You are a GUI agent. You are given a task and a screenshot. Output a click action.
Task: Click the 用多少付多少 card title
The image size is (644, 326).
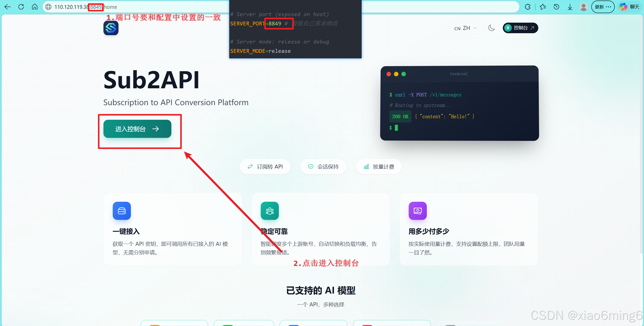429,231
